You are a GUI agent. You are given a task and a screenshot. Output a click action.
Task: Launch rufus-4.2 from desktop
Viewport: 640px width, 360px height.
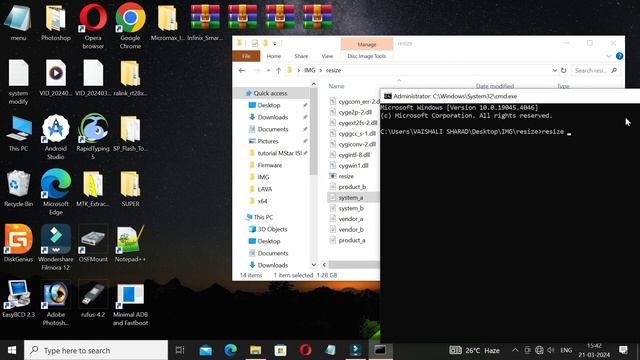[93, 299]
